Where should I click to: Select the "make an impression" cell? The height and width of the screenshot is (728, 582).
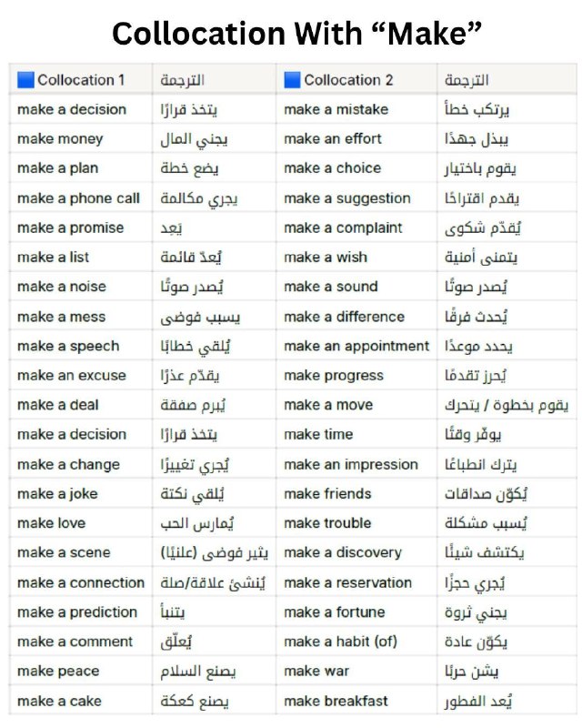tap(356, 464)
